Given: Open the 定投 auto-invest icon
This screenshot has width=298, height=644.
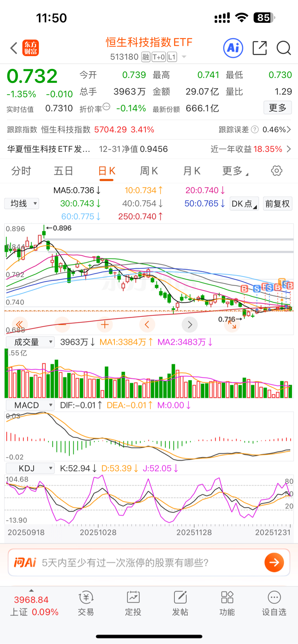Looking at the screenshot, I should click(x=133, y=604).
